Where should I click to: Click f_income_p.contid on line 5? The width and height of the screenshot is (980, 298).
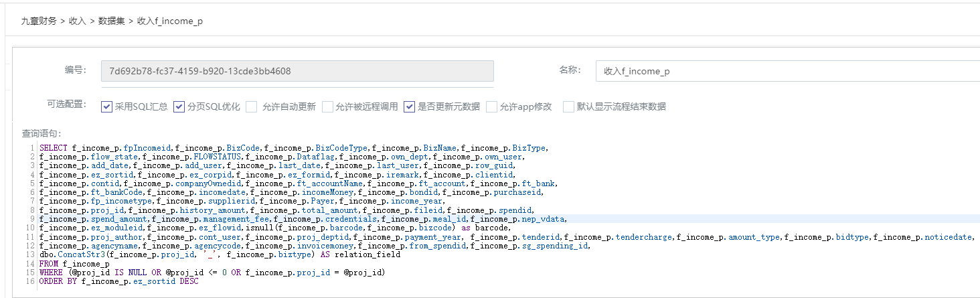80,183
